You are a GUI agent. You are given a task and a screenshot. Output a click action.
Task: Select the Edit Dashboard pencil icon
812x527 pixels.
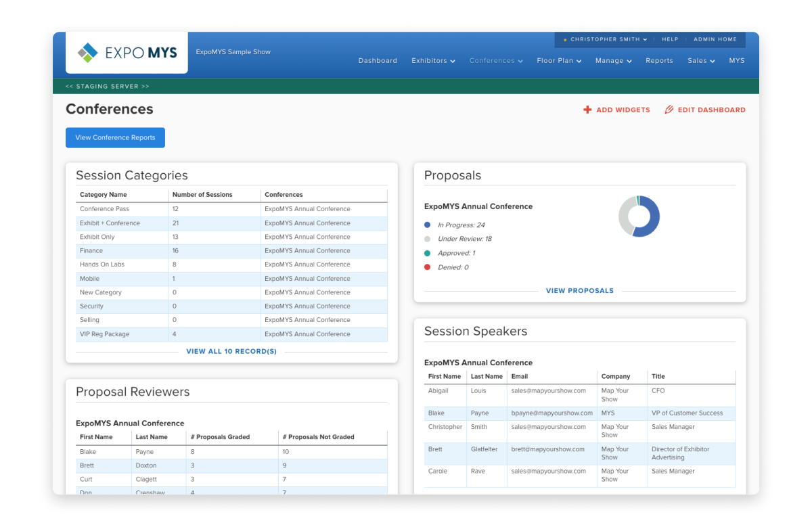tap(669, 110)
